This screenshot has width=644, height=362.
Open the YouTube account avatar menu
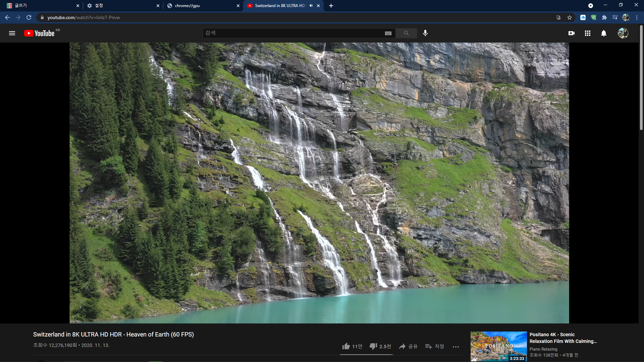coord(623,33)
